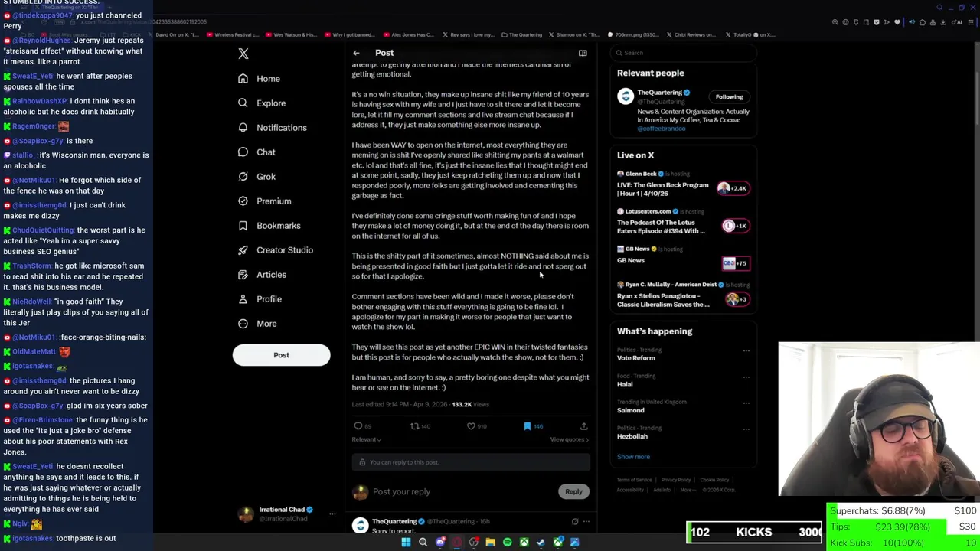The height and width of the screenshot is (551, 980).
Task: Open Ryan x Stelios Panagiotou live stream
Action: click(x=683, y=295)
